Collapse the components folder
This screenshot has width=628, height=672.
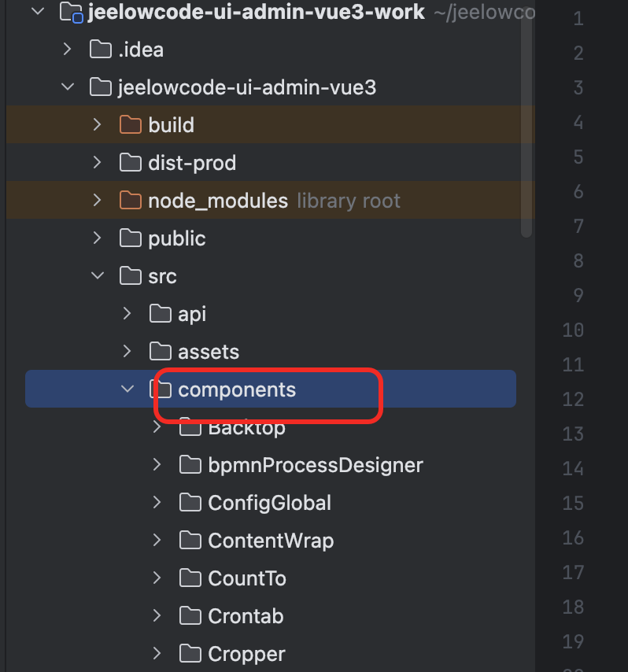(127, 390)
